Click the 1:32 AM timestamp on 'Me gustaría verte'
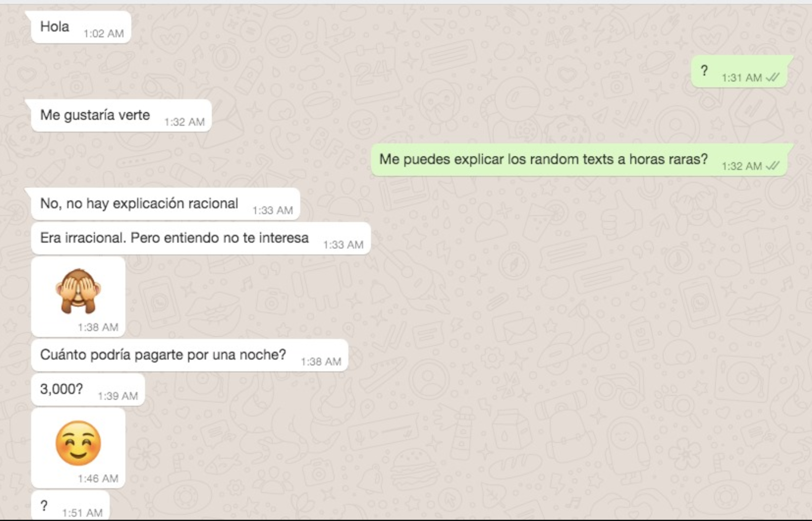The width and height of the screenshot is (812, 521). 184,122
